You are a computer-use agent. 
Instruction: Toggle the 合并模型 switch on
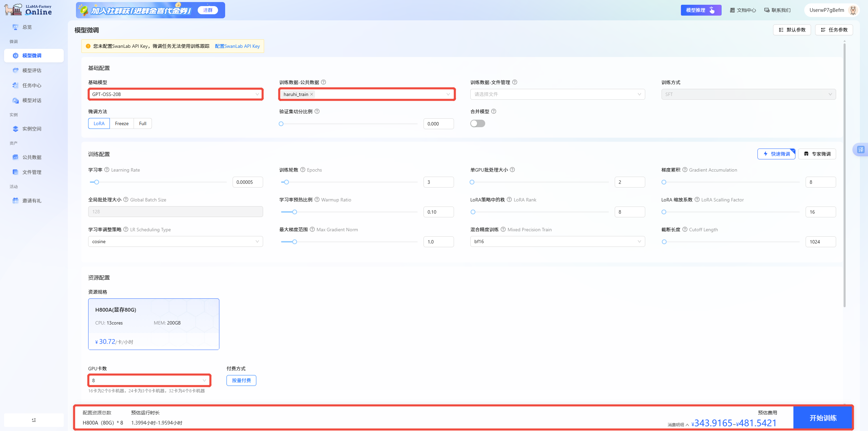coord(477,123)
